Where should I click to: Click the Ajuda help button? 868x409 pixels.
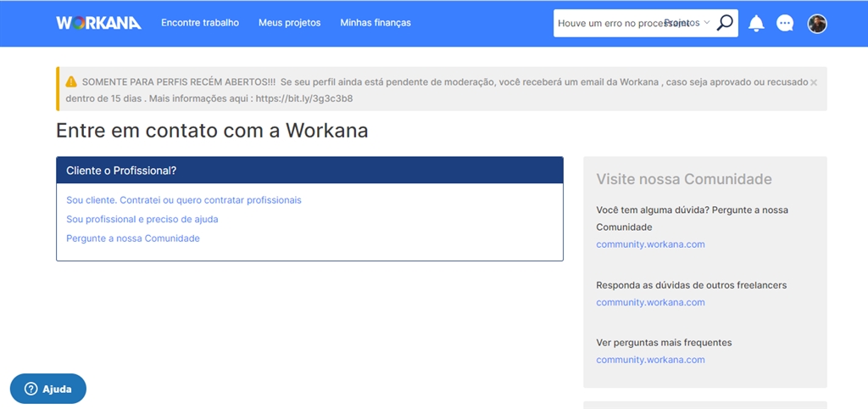pyautogui.click(x=48, y=389)
